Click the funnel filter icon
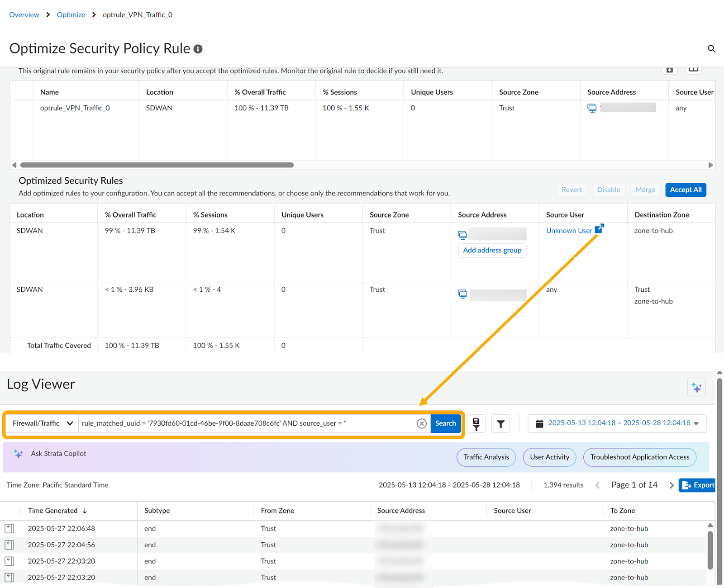 (x=500, y=424)
